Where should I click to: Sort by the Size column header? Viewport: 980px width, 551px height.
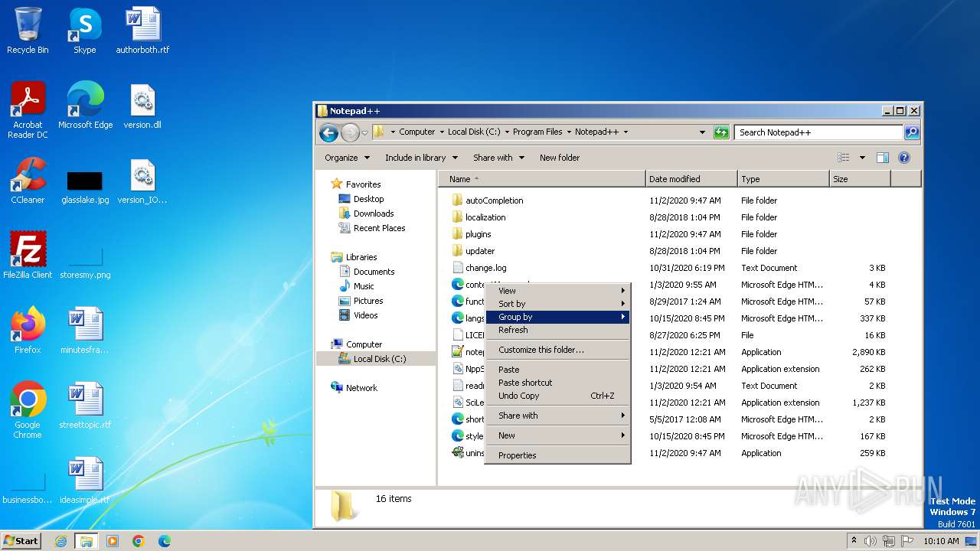tap(860, 179)
